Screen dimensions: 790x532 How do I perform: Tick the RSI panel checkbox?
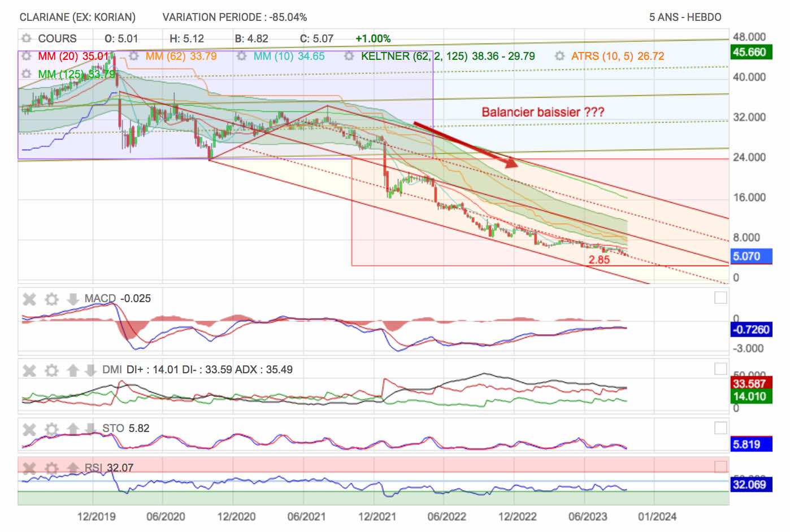click(x=720, y=466)
